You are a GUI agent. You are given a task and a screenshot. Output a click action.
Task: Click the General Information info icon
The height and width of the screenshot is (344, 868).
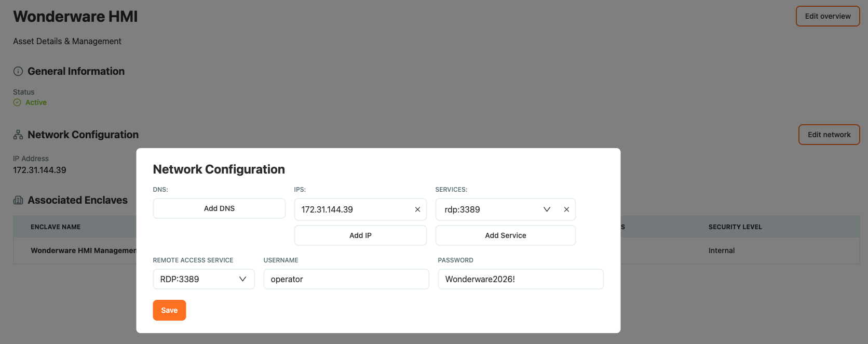18,71
